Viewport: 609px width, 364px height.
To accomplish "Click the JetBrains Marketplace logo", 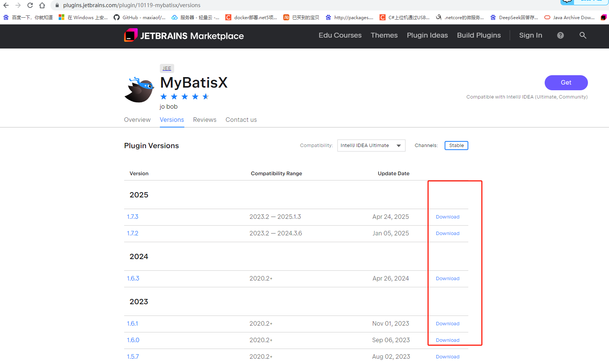I will point(184,36).
